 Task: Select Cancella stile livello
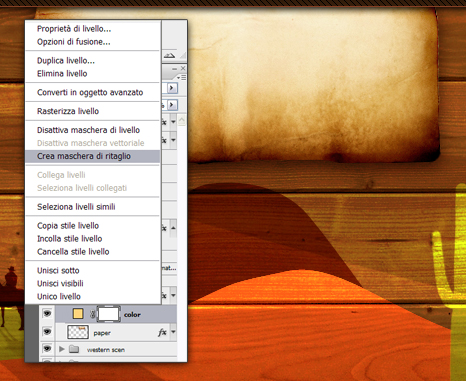point(73,252)
